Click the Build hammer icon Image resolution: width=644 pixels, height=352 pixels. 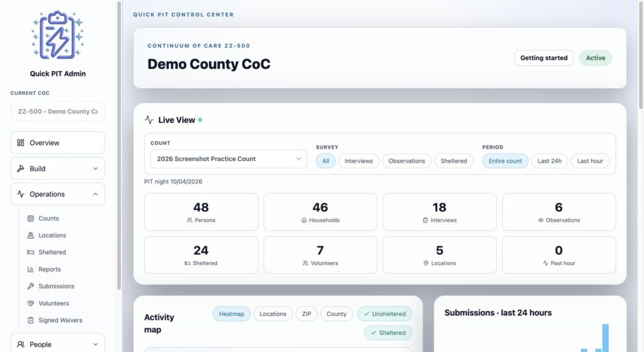click(x=21, y=169)
